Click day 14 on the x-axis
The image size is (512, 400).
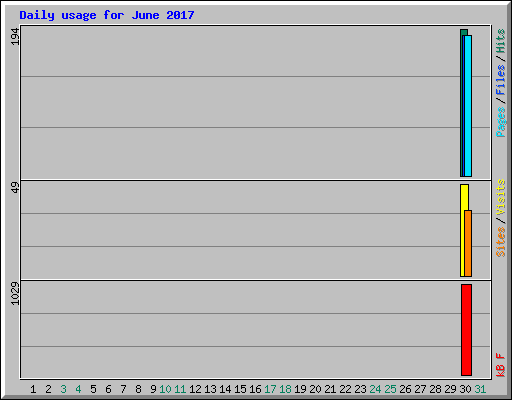click(x=225, y=389)
